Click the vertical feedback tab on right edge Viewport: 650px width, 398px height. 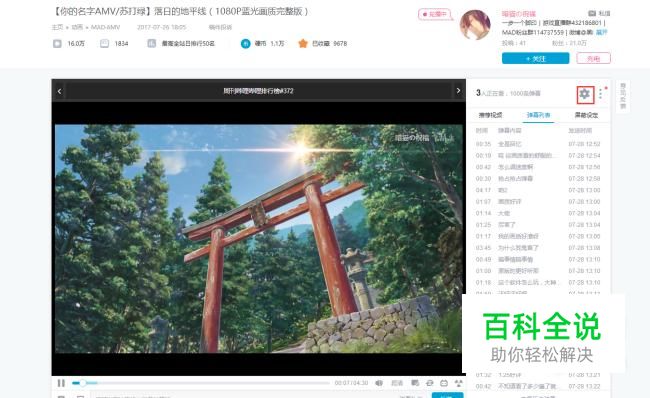pyautogui.click(x=623, y=96)
